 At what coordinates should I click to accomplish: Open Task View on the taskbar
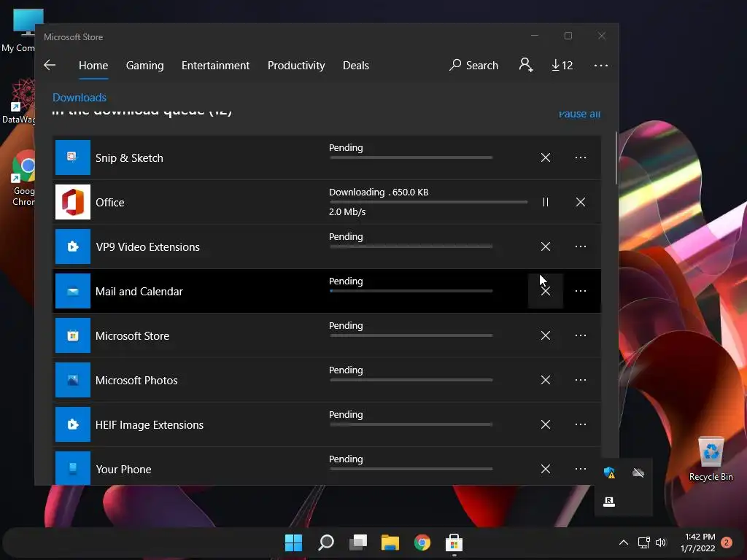(357, 542)
